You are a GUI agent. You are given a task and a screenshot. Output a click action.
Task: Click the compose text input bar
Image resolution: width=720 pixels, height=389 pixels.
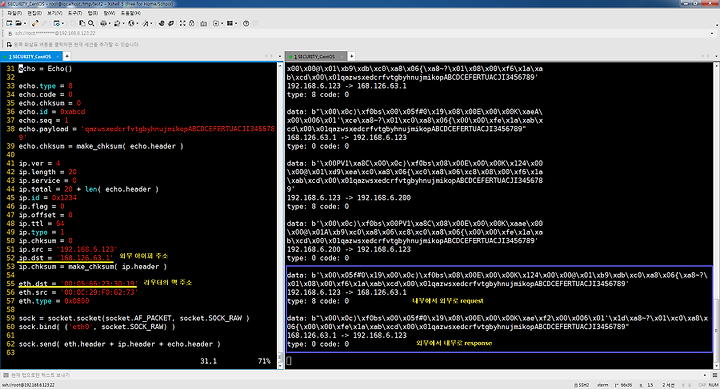[x=354, y=375]
